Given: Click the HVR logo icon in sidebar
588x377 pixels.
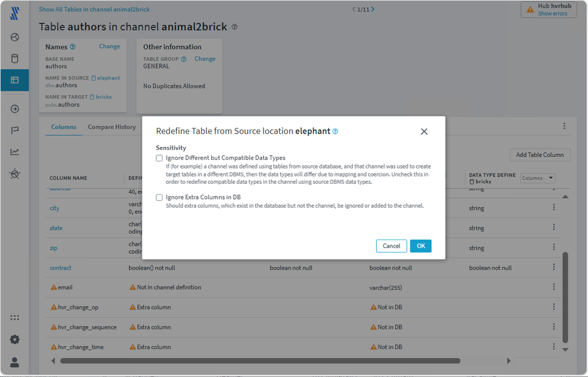Looking at the screenshot, I should tap(15, 13).
